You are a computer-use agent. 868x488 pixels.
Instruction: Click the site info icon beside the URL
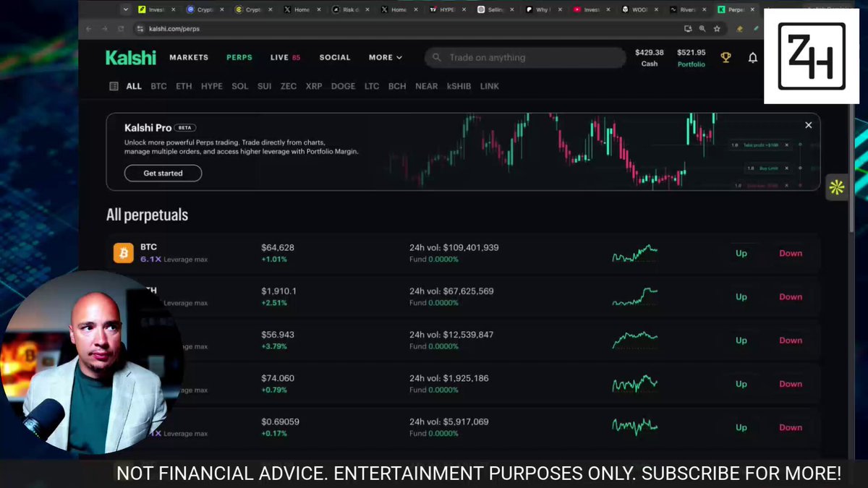coord(140,29)
